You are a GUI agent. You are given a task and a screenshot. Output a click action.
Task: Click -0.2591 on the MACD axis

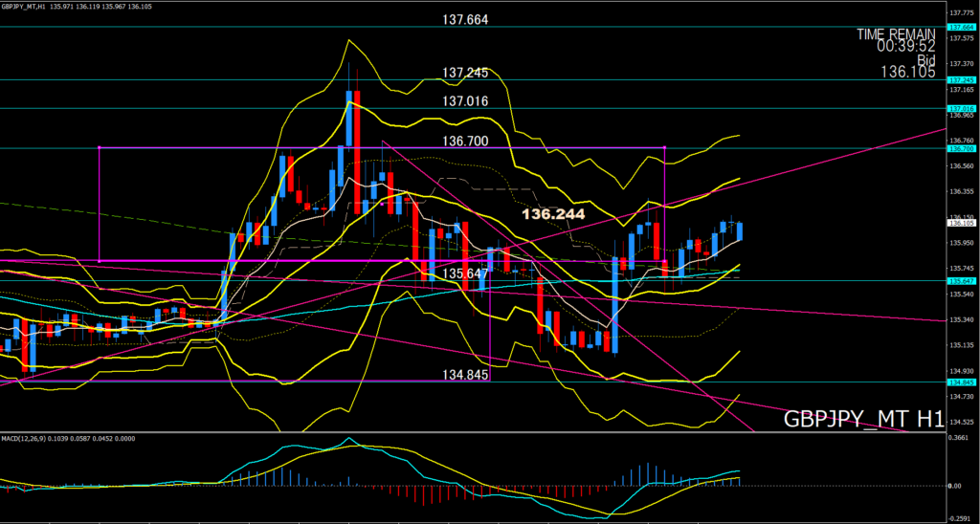click(961, 518)
